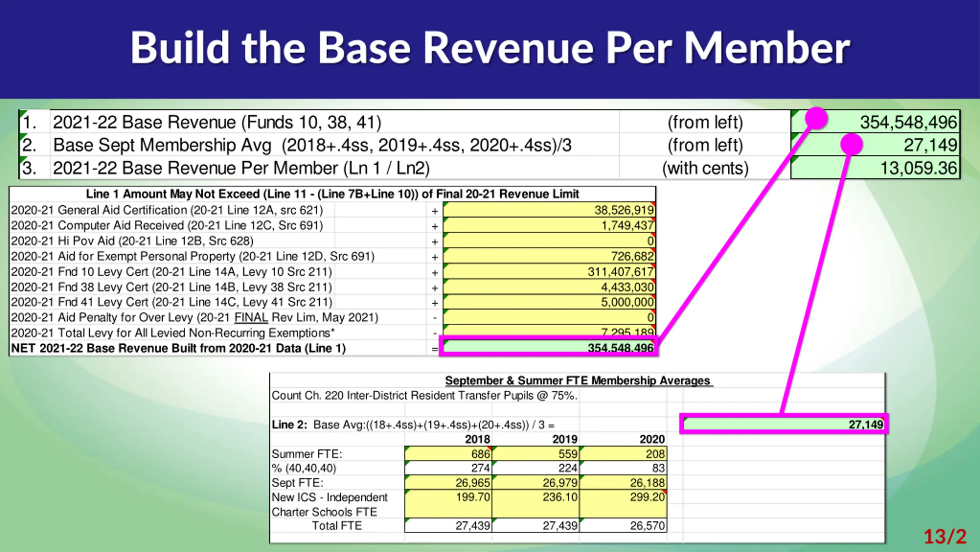This screenshot has width=980, height=552.
Task: Select Summer FTE value 559
Action: (x=568, y=454)
